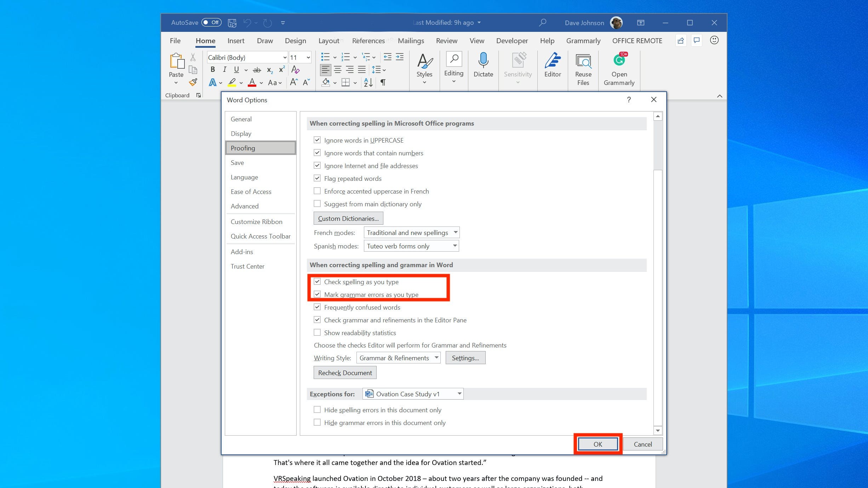Click the Custom Dictionaries button
This screenshot has height=488, width=868.
click(348, 218)
